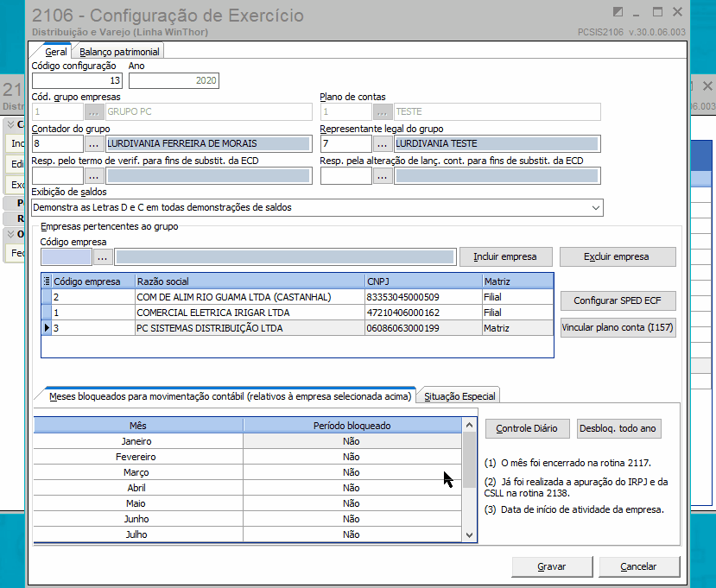
Task: Maximize the Configuração de Exercício window
Action: (657, 12)
